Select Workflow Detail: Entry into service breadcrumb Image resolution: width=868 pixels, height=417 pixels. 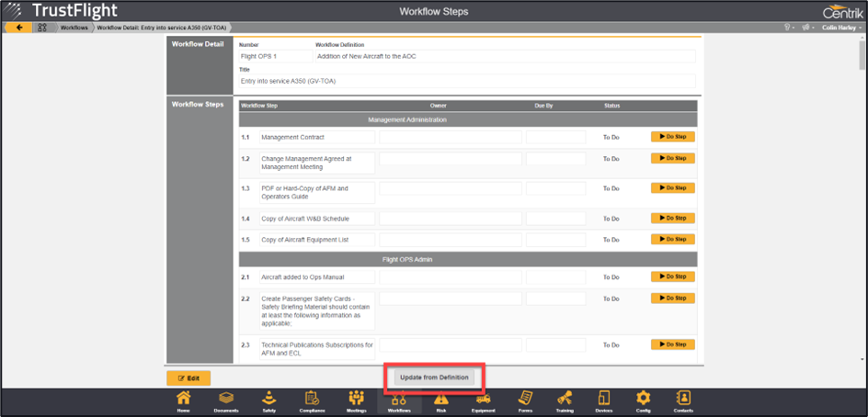point(161,28)
